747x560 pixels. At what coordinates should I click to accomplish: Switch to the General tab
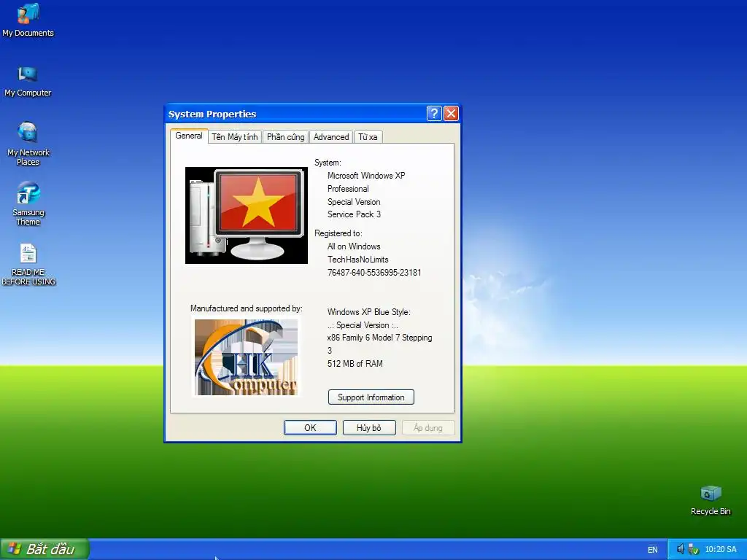189,136
